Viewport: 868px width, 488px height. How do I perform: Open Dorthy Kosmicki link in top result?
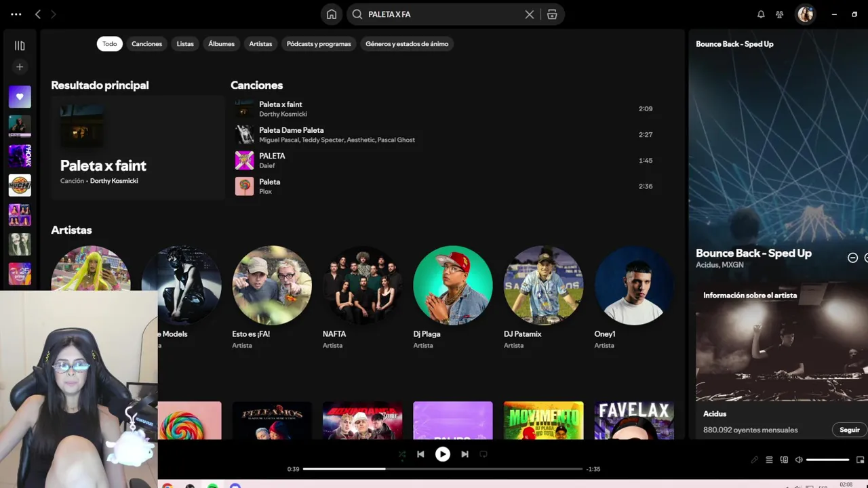(x=114, y=181)
